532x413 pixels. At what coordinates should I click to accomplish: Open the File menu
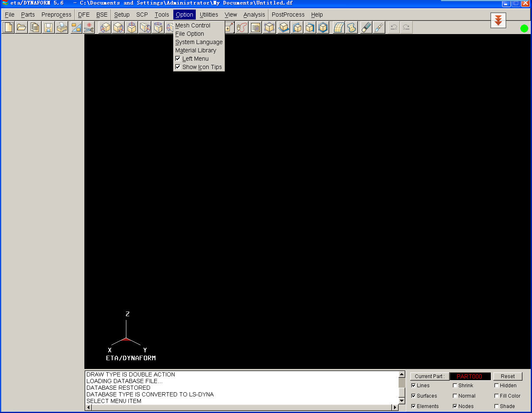(x=10, y=15)
